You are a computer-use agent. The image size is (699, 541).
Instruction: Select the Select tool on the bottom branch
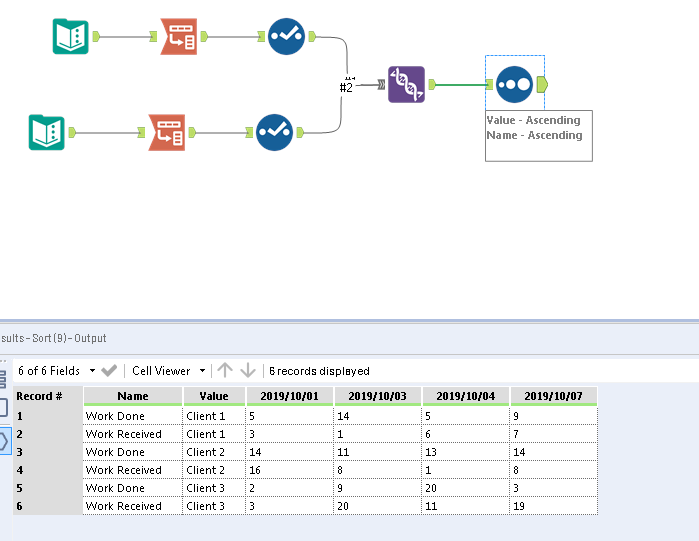click(x=275, y=132)
